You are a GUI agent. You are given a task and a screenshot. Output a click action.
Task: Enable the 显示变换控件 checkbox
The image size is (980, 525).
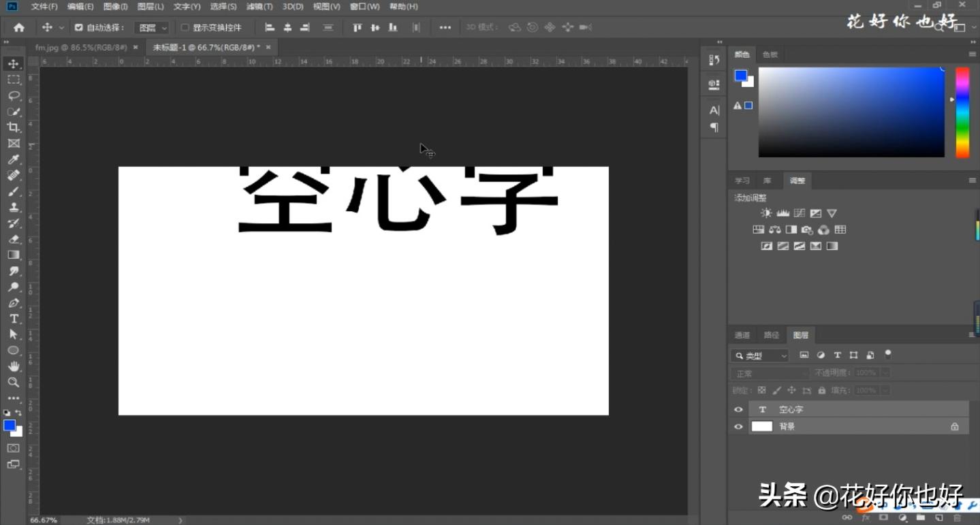coord(185,27)
